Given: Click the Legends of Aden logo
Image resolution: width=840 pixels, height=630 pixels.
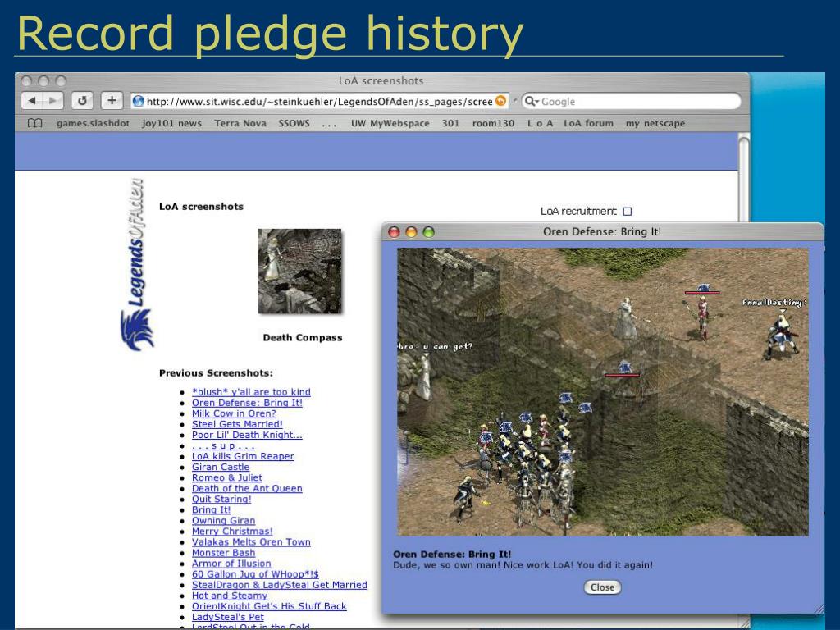Looking at the screenshot, I should click(x=137, y=265).
